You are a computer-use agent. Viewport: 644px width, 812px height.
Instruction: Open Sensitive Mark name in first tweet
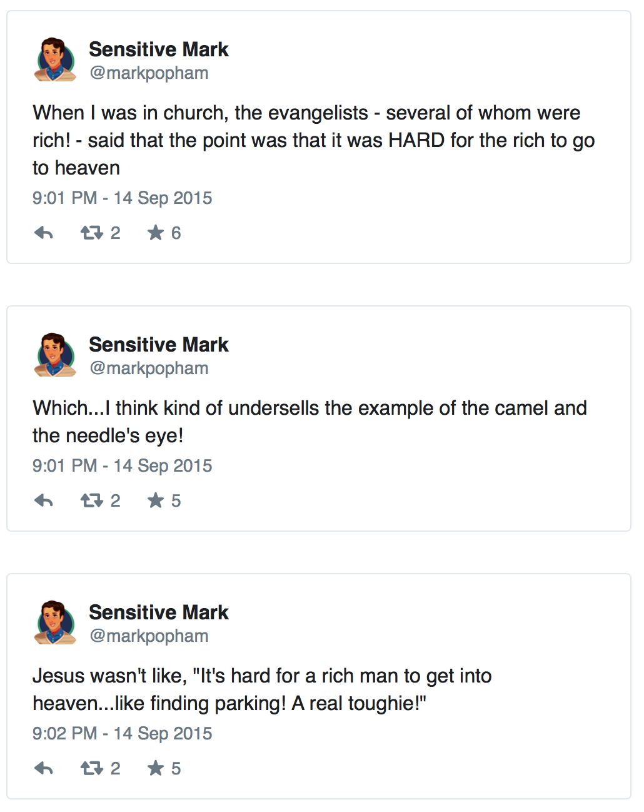159,49
